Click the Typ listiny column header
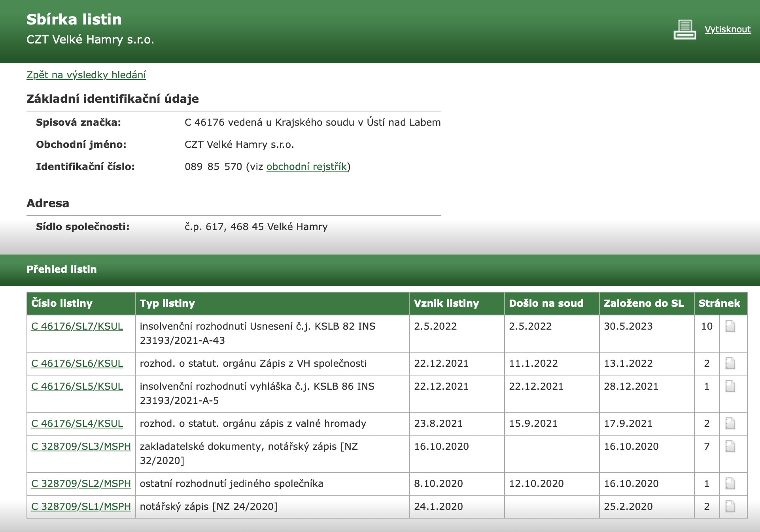This screenshot has height=532, width=760. point(272,304)
